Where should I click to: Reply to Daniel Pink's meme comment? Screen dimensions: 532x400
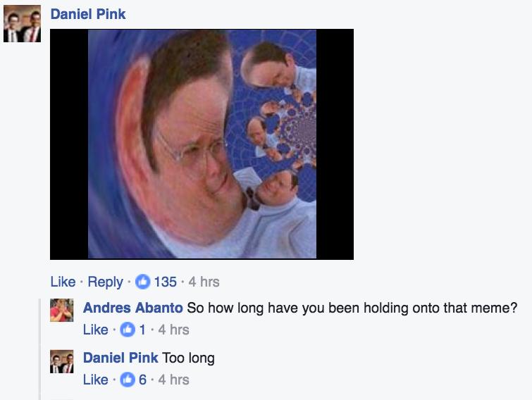pyautogui.click(x=106, y=282)
